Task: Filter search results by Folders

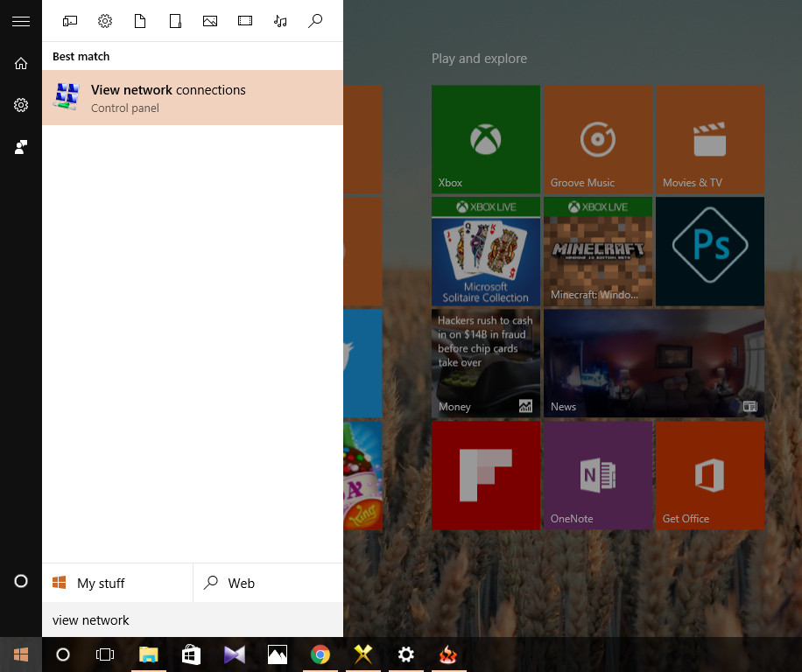Action: coord(175,21)
